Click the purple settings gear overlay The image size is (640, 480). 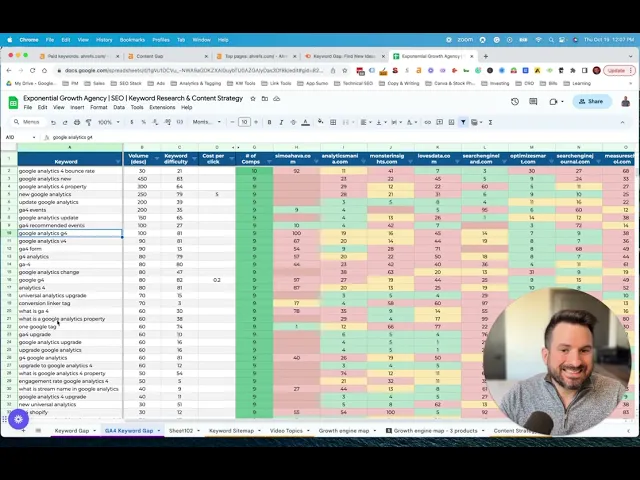click(x=18, y=419)
